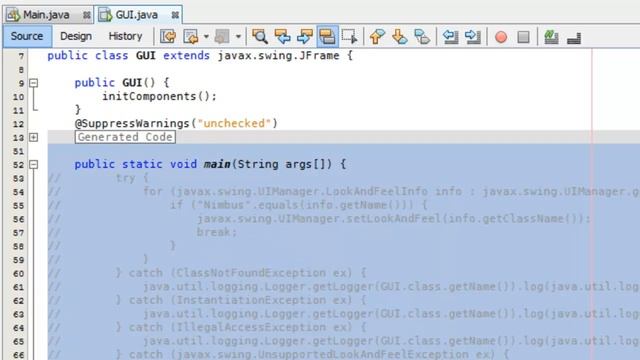Switch to Design view
The image size is (640, 360).
point(76,36)
